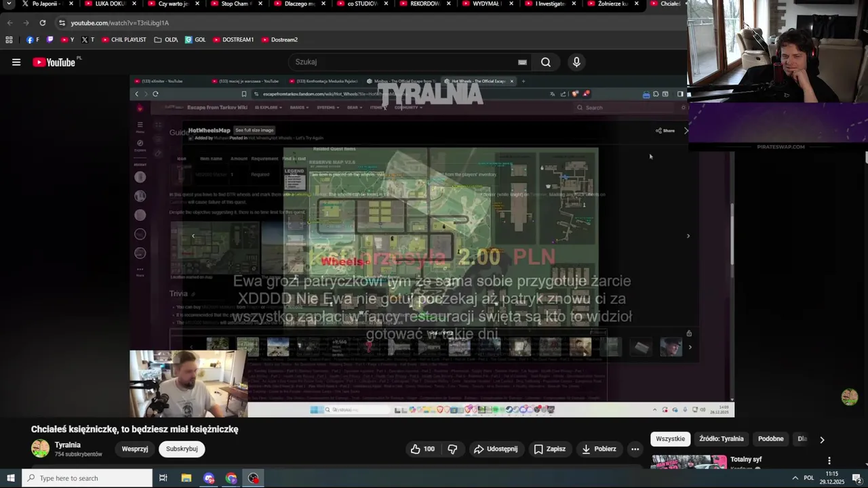
Task: Open Discord from taskbar
Action: [209, 479]
